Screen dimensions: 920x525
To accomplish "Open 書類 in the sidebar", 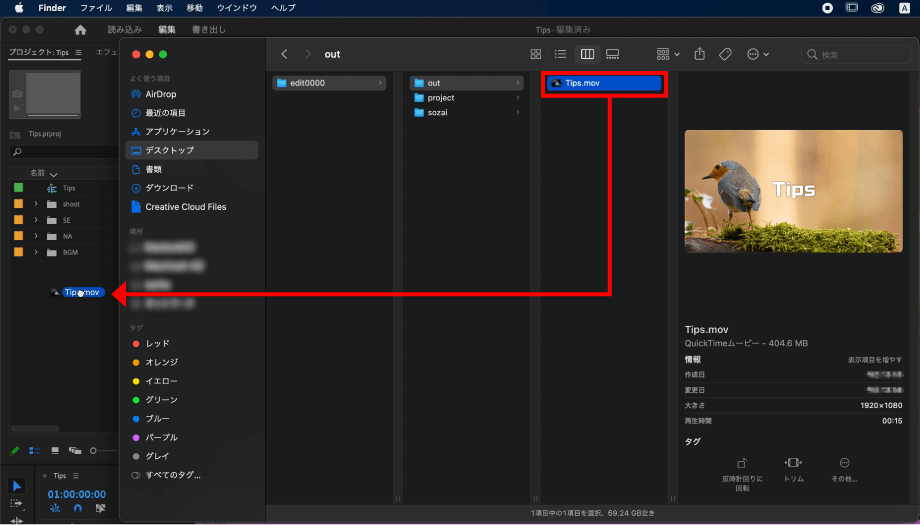I will tap(191, 169).
